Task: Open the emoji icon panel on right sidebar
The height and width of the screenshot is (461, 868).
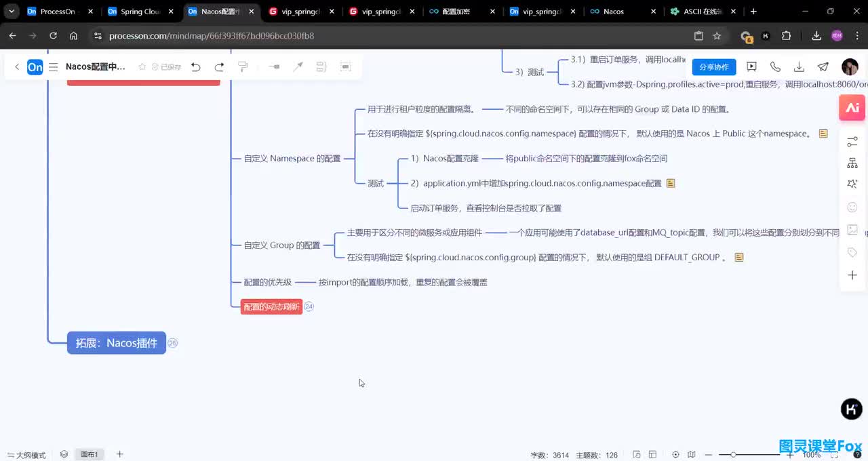Action: click(852, 207)
